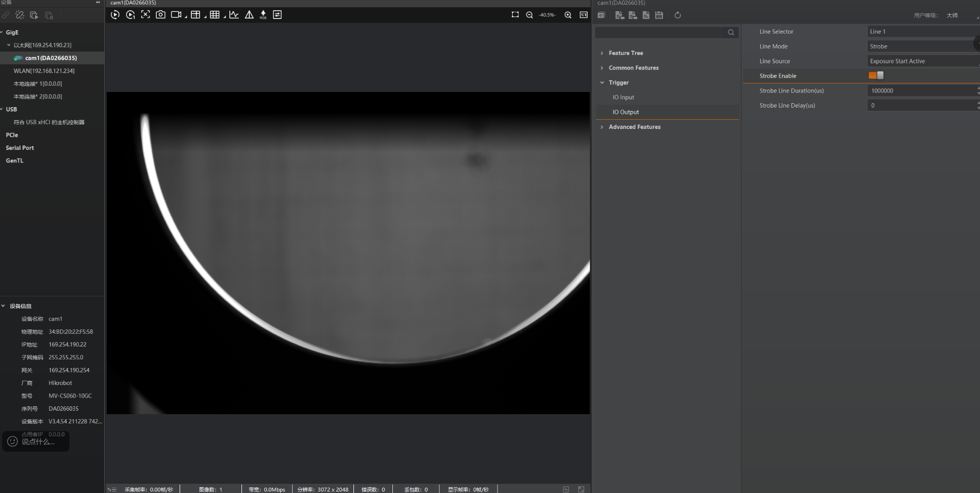Click the search magnifier icon
Viewport: 980px width, 493px height.
731,33
